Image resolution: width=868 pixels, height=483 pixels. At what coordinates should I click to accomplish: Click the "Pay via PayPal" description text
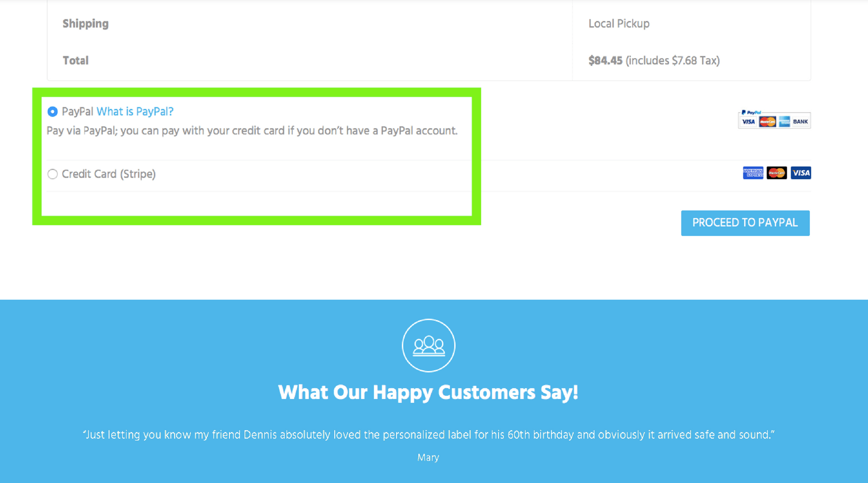[x=252, y=131]
